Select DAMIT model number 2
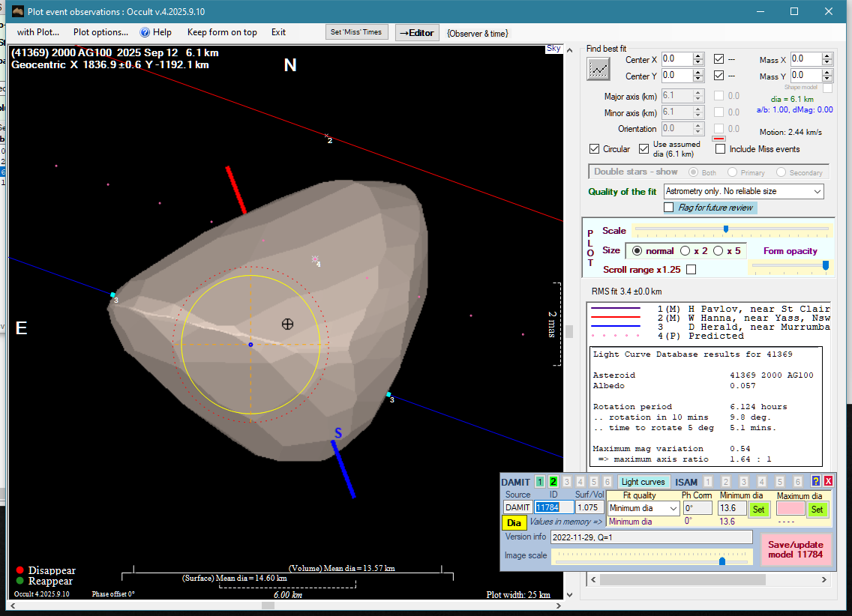The height and width of the screenshot is (616, 852). tap(553, 482)
